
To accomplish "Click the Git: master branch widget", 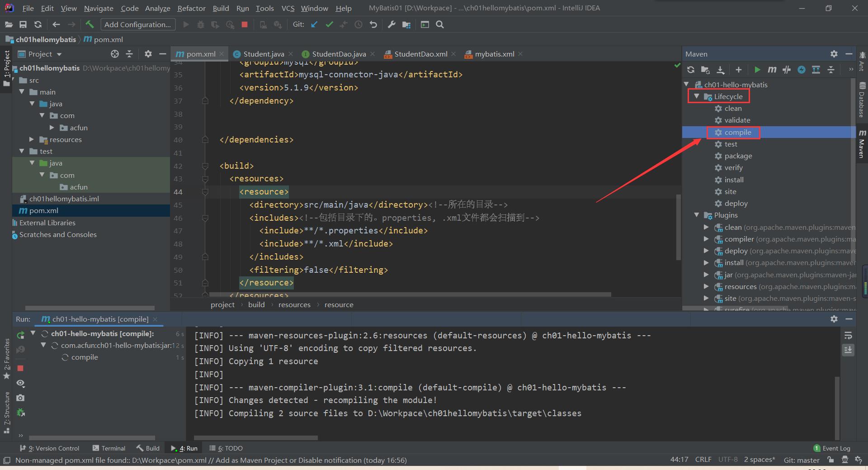I will click(802, 460).
